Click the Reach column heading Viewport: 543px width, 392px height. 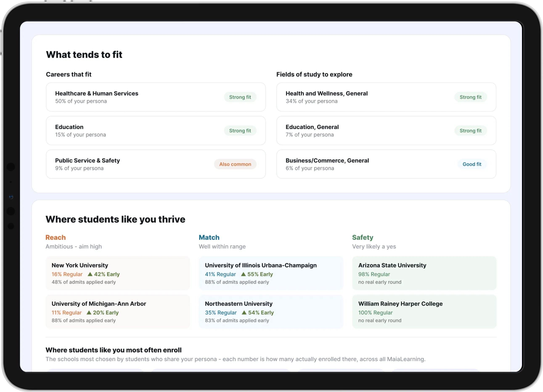(x=56, y=237)
